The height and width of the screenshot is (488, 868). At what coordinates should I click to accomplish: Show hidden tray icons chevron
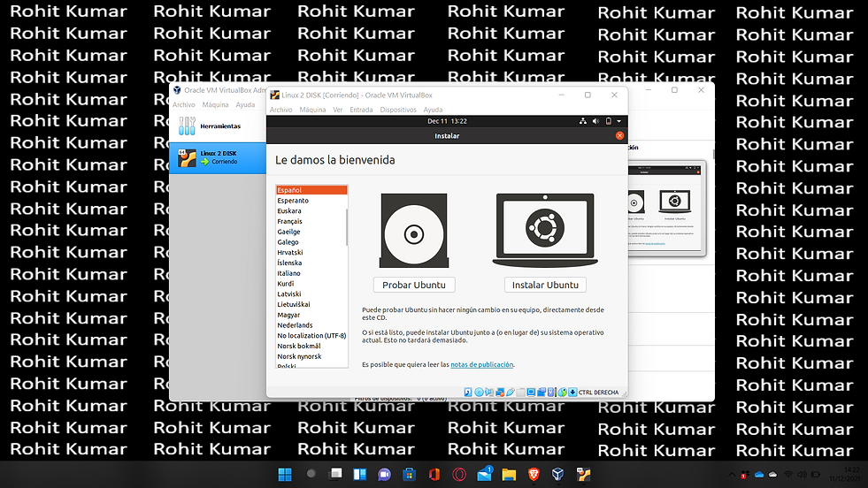click(732, 474)
